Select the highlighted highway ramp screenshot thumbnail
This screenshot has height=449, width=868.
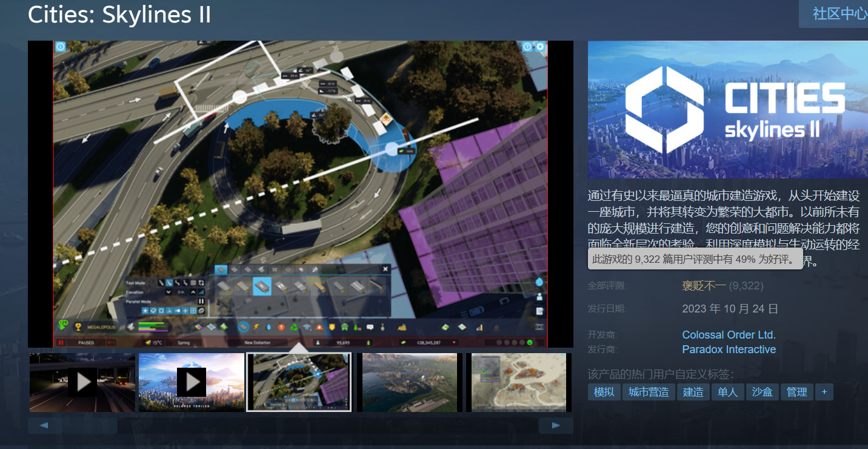[x=299, y=382]
